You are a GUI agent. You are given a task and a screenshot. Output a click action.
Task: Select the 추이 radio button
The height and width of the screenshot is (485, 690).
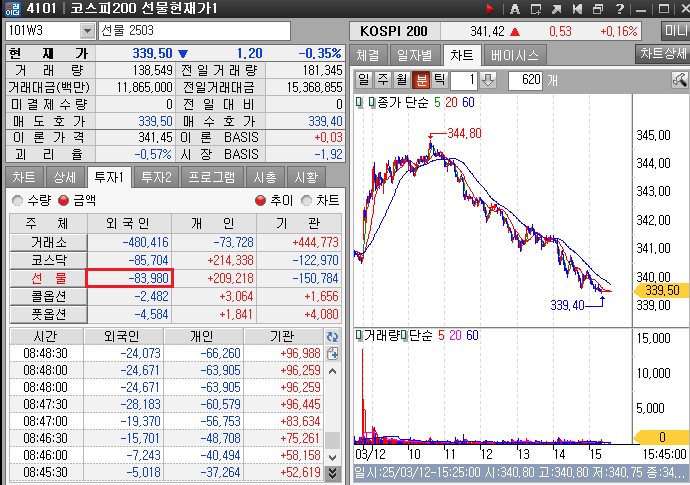pos(261,201)
